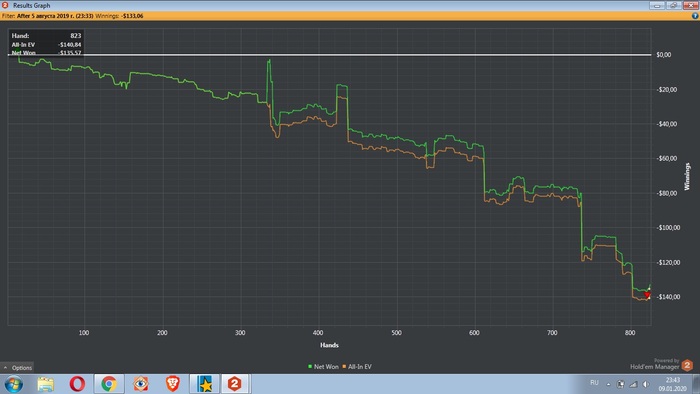700x394 pixels.
Task: Click the Results Graph window title icon
Action: [5, 5]
